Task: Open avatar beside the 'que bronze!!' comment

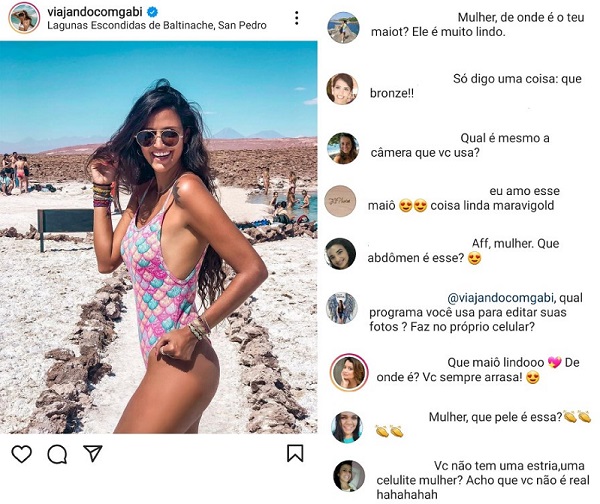Action: click(x=343, y=88)
